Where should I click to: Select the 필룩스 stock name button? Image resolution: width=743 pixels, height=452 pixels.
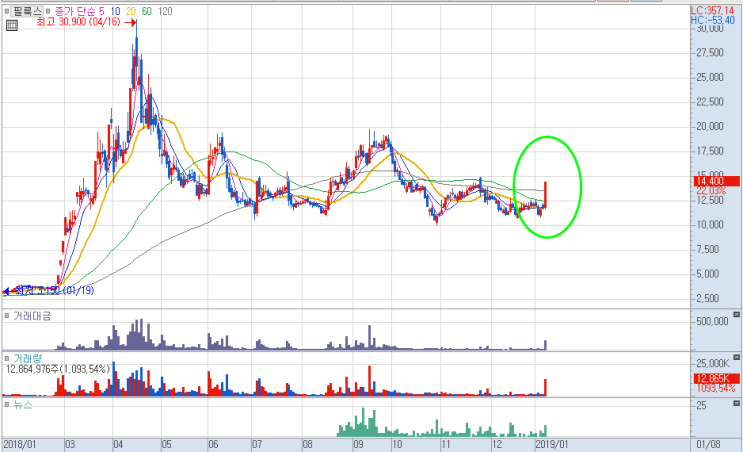click(x=27, y=11)
